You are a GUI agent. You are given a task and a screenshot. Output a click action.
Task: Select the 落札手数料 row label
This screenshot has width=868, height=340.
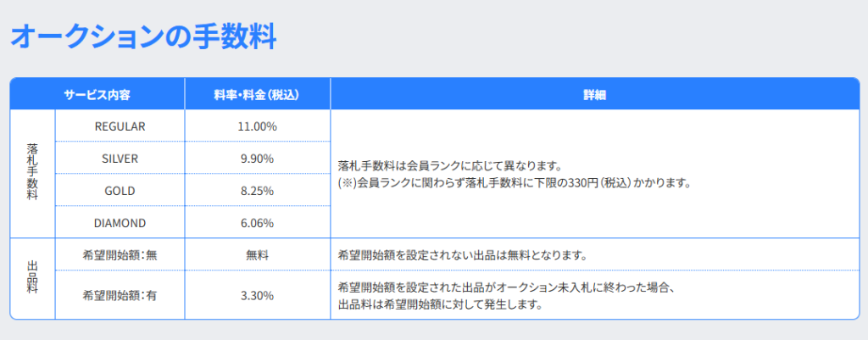point(33,174)
